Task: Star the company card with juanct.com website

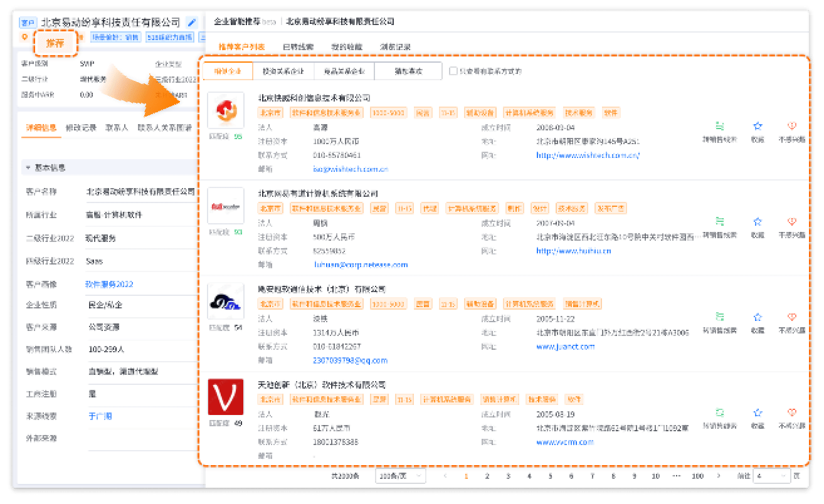Action: (758, 317)
